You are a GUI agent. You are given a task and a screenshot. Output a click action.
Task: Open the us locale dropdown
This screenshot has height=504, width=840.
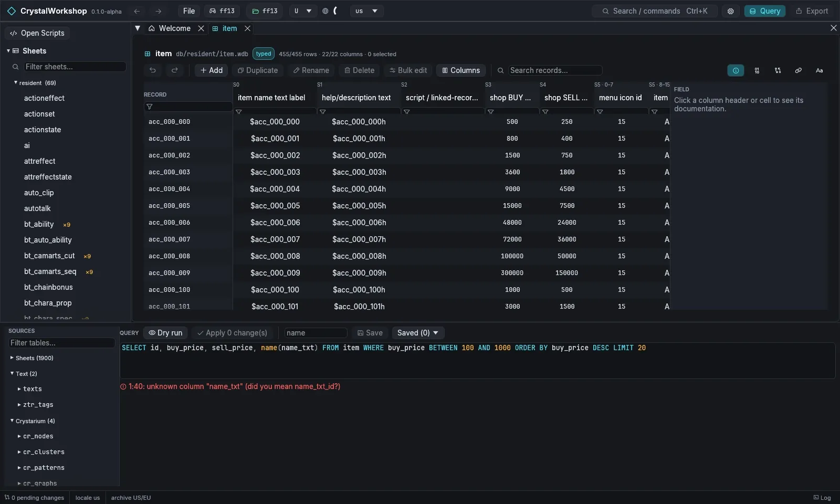click(x=366, y=11)
